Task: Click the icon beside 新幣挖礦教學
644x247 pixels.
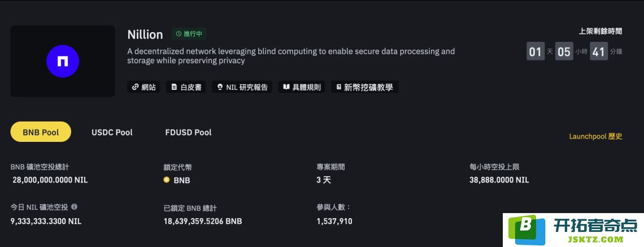Action: click(x=339, y=86)
